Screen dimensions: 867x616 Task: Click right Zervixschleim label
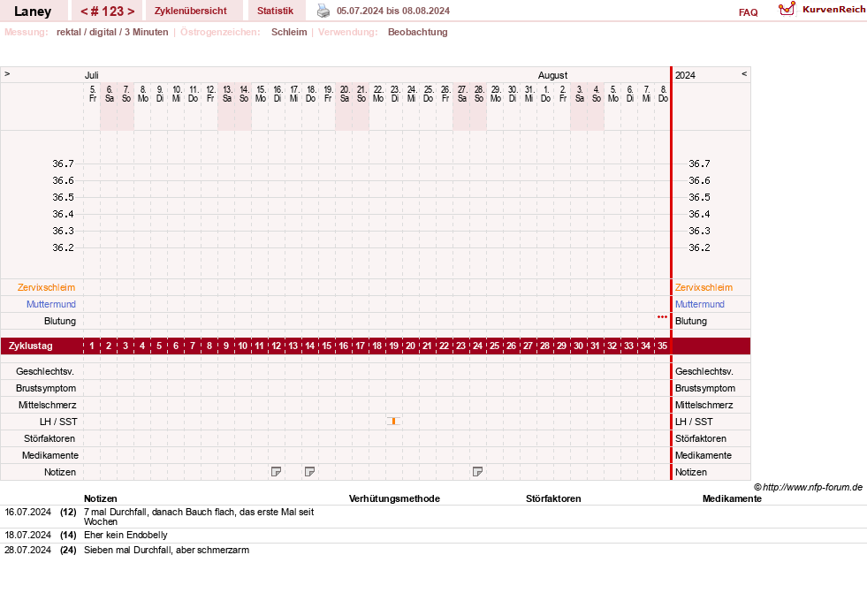[703, 287]
